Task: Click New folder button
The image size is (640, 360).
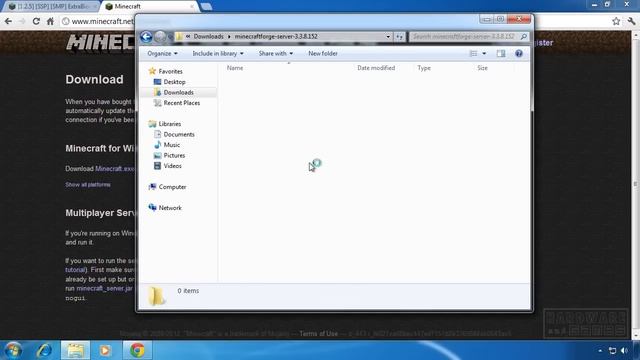Action: coord(323,53)
